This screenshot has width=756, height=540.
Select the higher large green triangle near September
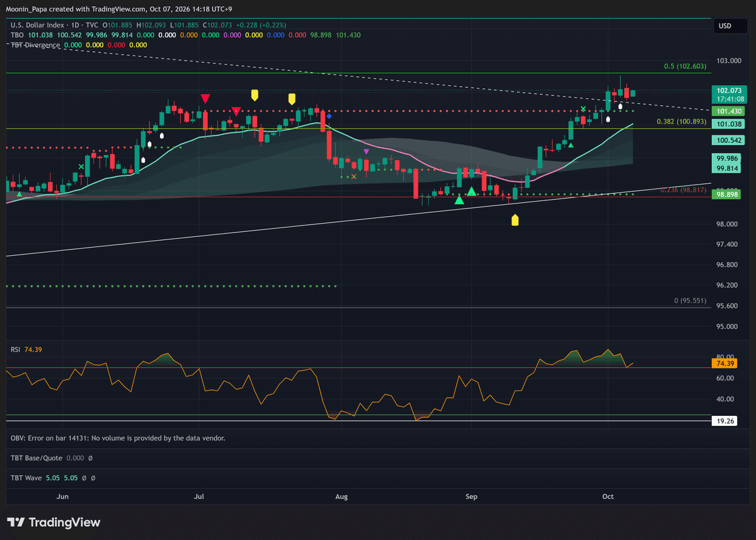point(471,191)
